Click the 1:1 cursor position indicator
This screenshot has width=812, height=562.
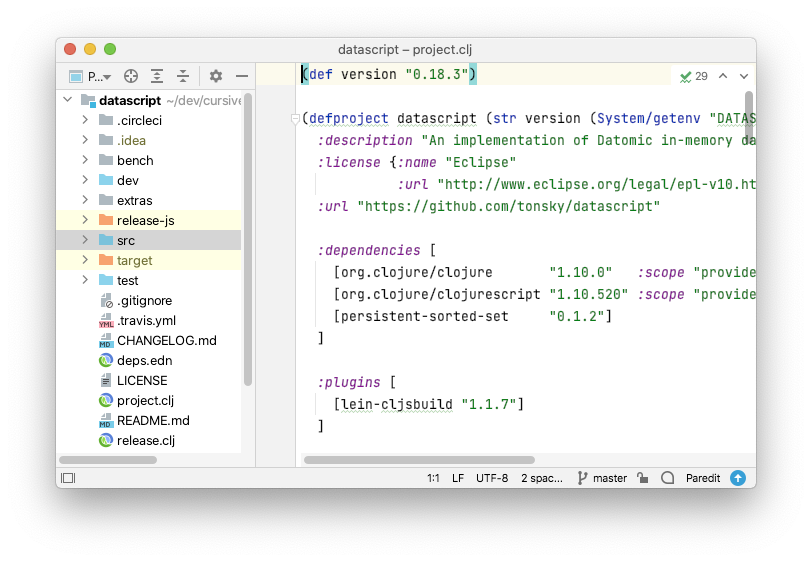click(x=433, y=478)
